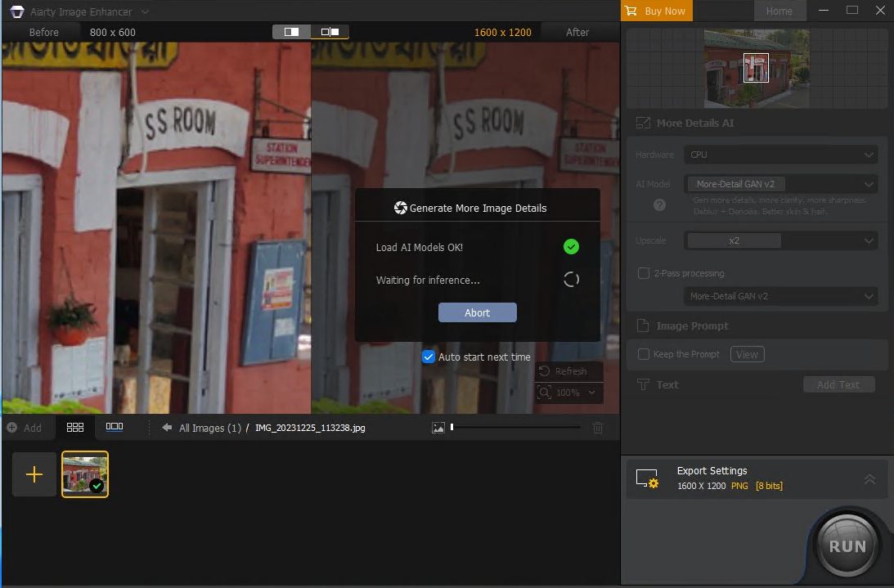The width and height of the screenshot is (894, 588).
Task: Click the grid thumbnail view icon
Action: (75, 426)
